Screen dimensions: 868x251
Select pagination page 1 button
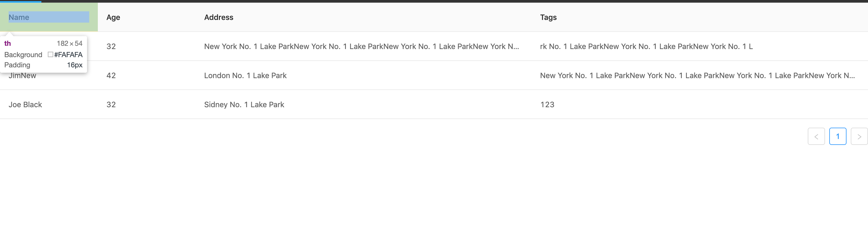[x=838, y=136]
